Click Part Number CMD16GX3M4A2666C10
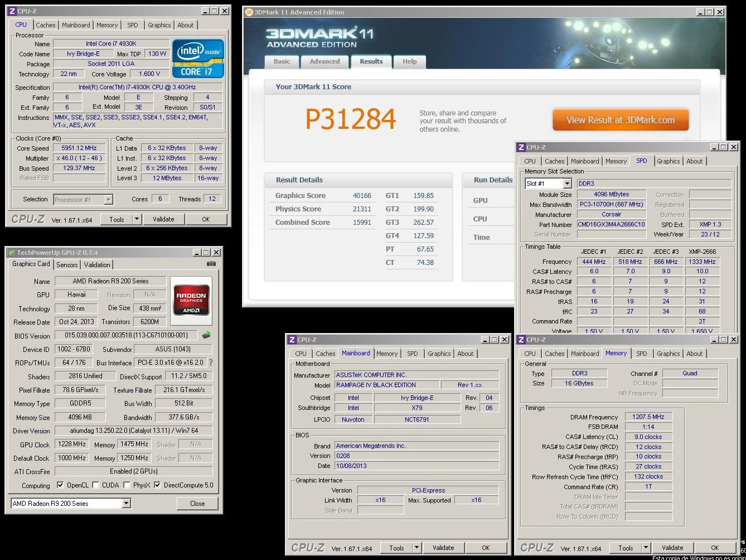Screen dimensions: 746x560 click(x=612, y=224)
